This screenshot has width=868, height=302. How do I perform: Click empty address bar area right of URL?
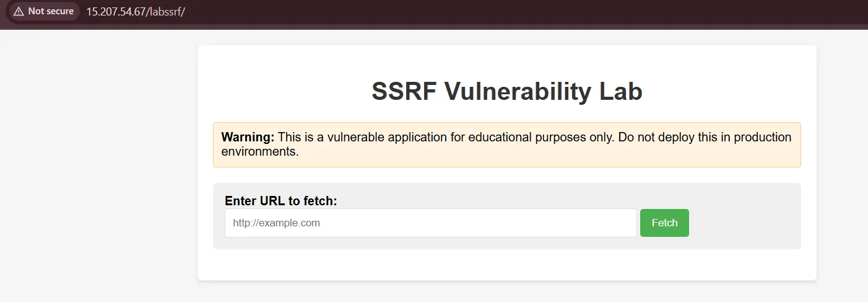[x=495, y=12]
